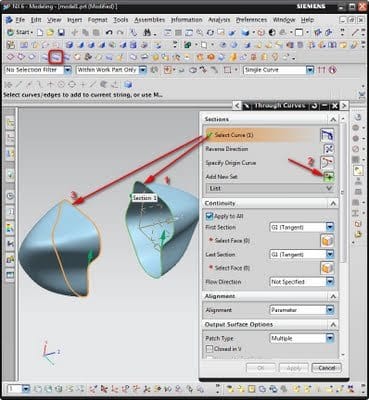Screen dimensions: 369x400
Task: Click the binoculars Find icon
Action: pyautogui.click(x=147, y=32)
